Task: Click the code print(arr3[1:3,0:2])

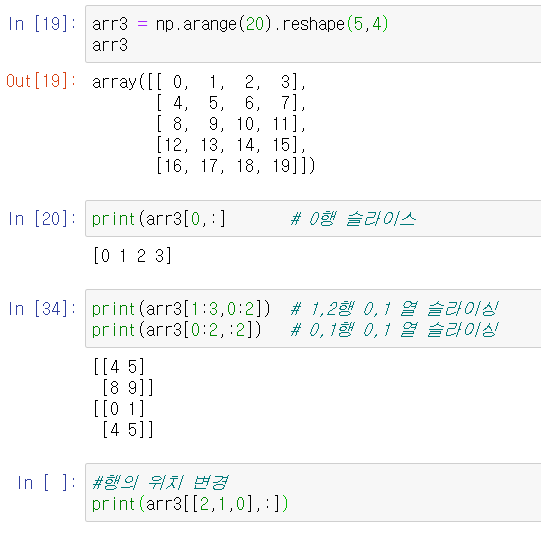Action: (181, 309)
